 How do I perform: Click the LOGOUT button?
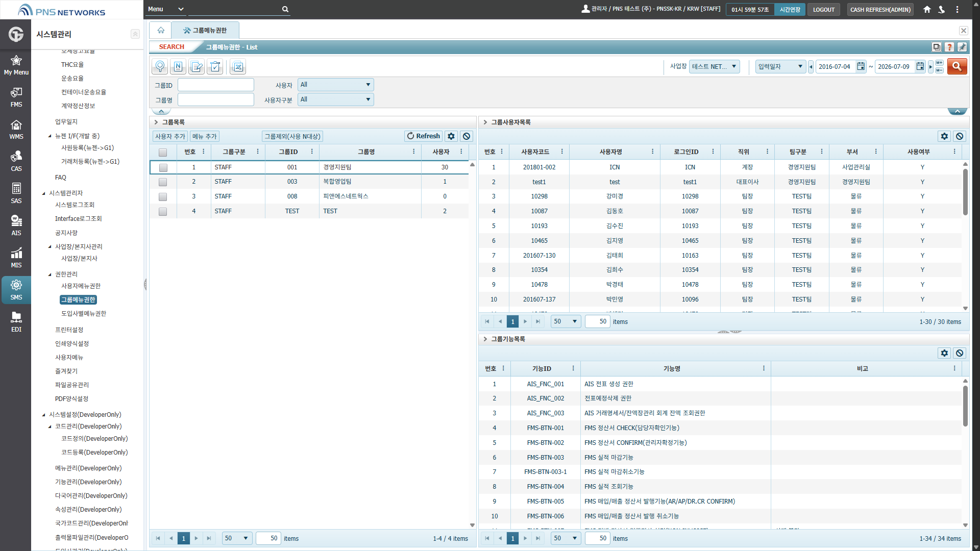(x=823, y=10)
